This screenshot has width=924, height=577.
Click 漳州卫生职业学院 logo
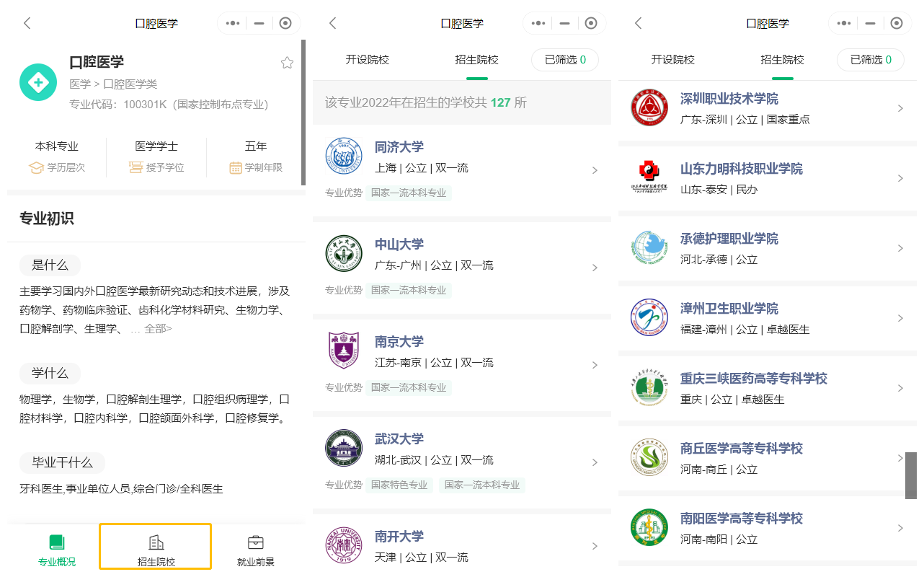(649, 317)
